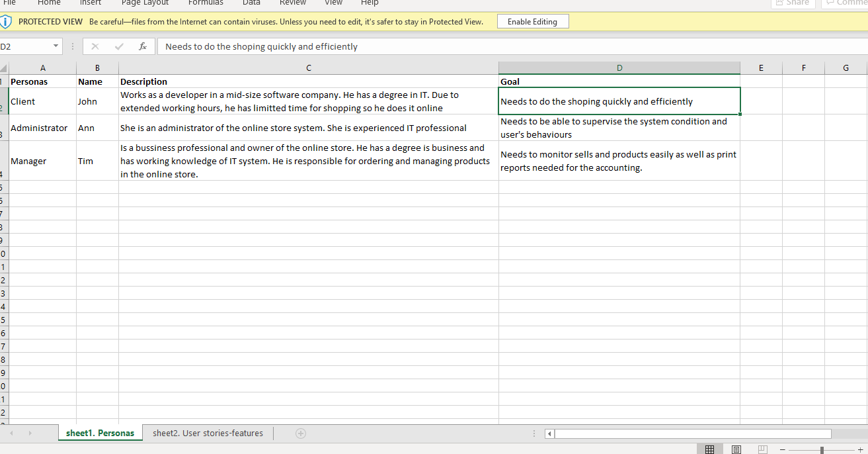Click the Enter checkmark icon beside formula bar
Screen dimensions: 868x454
[118, 46]
